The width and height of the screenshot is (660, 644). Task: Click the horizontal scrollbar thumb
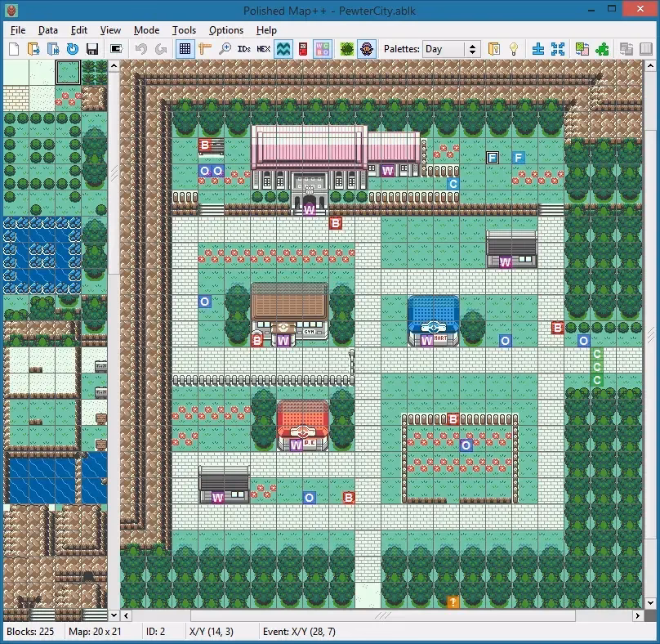pos(383,615)
